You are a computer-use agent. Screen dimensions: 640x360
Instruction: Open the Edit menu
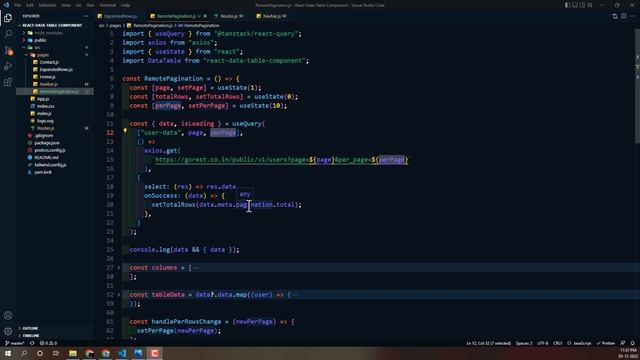point(30,5)
